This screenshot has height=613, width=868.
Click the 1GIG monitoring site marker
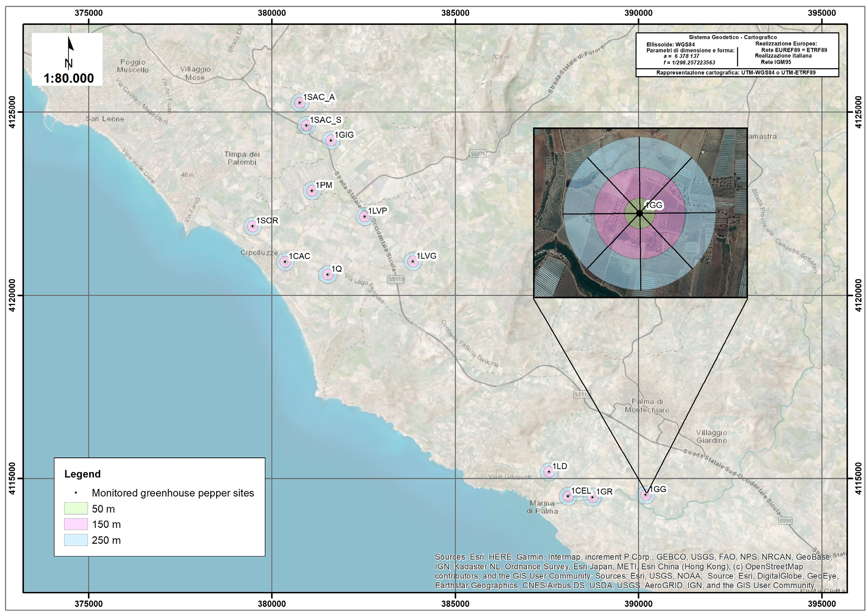(331, 140)
